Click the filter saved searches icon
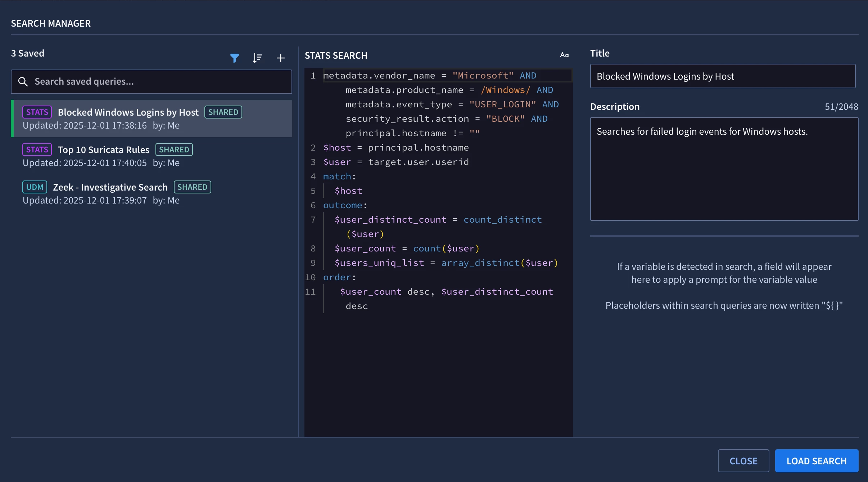Image resolution: width=868 pixels, height=482 pixels. (234, 58)
